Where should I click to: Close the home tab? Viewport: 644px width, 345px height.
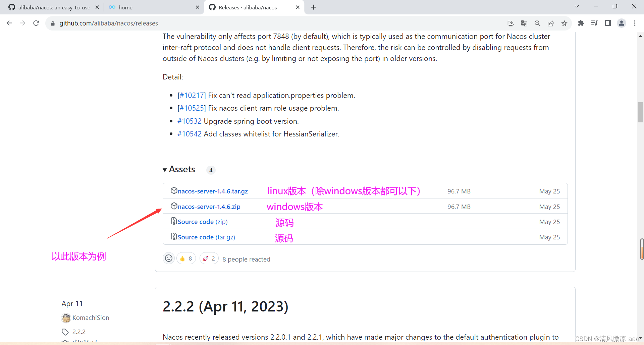tap(197, 7)
